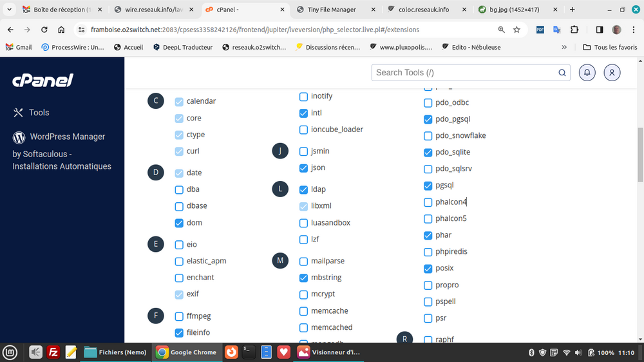The image size is (644, 362).
Task: Toggle the browser side panel
Action: 599,30
